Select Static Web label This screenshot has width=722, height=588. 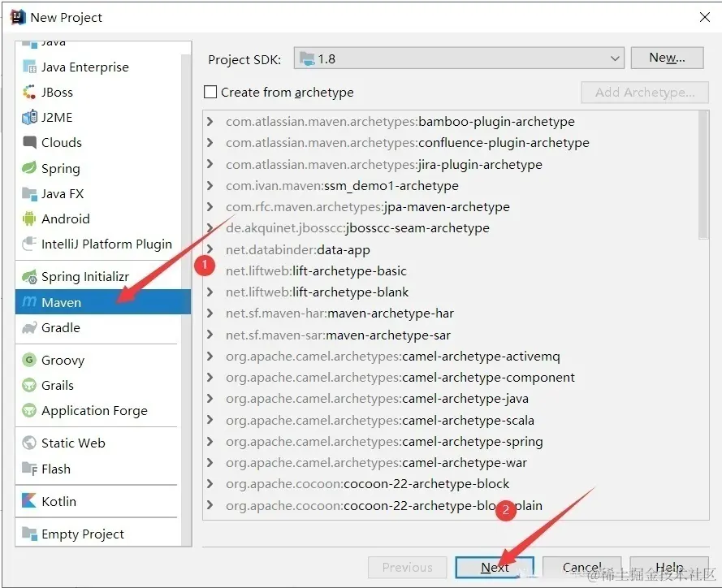pyautogui.click(x=73, y=443)
